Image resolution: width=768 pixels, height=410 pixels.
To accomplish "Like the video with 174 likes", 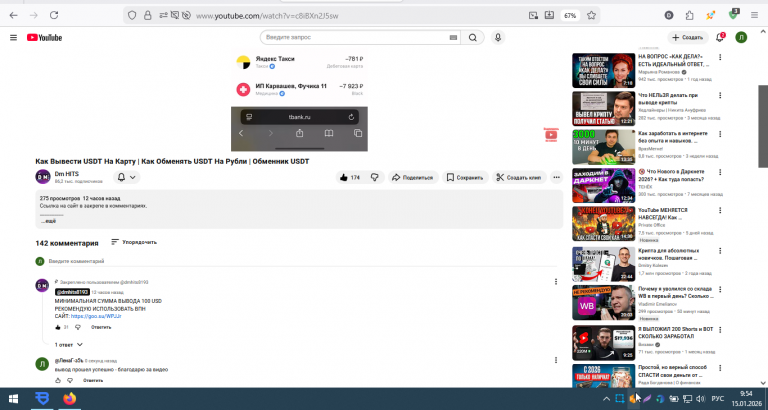I will [350, 177].
